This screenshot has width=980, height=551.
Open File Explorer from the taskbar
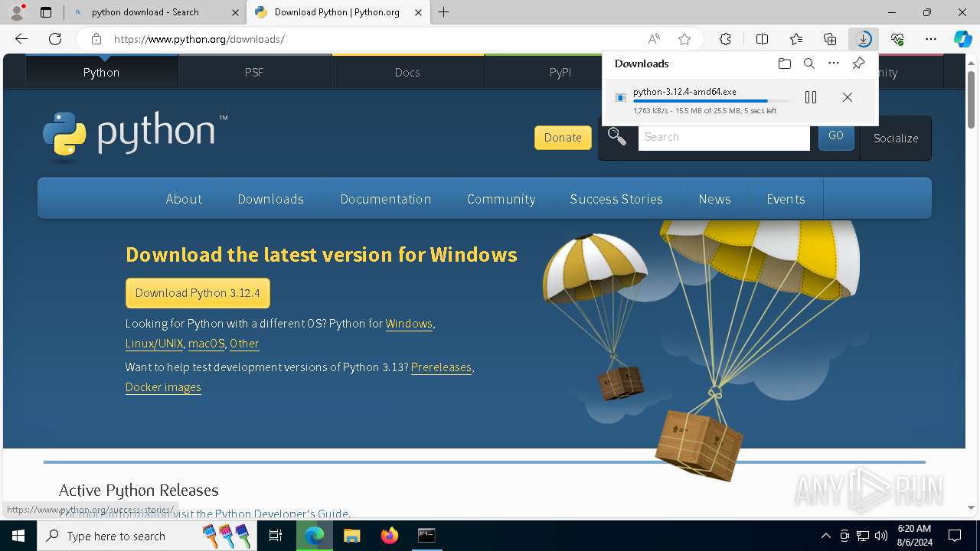coord(351,536)
